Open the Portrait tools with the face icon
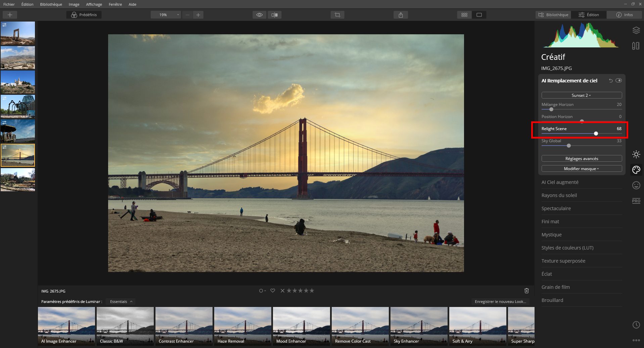 click(636, 185)
